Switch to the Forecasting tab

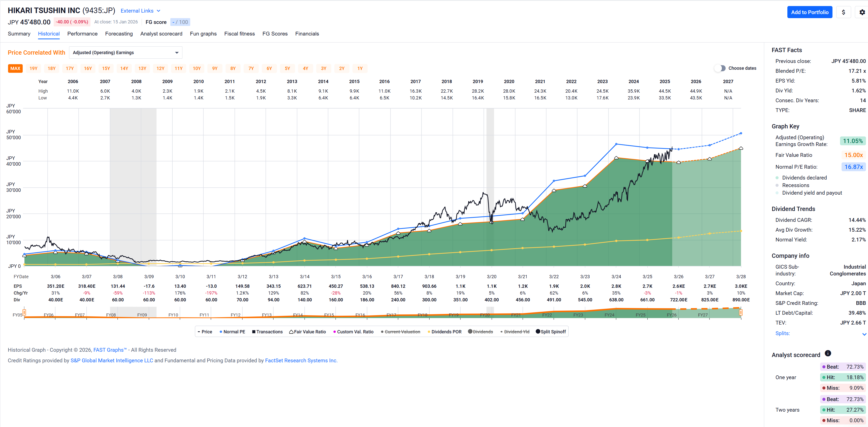click(119, 34)
